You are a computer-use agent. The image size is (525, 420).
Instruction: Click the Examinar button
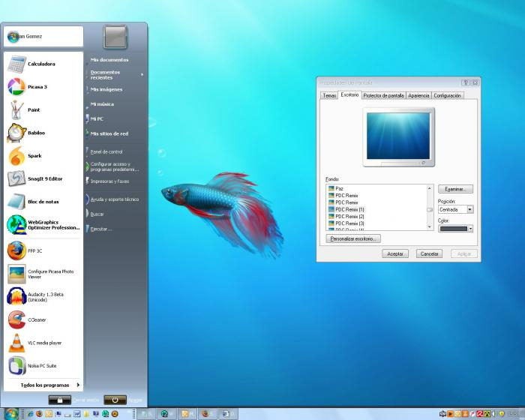(x=455, y=189)
